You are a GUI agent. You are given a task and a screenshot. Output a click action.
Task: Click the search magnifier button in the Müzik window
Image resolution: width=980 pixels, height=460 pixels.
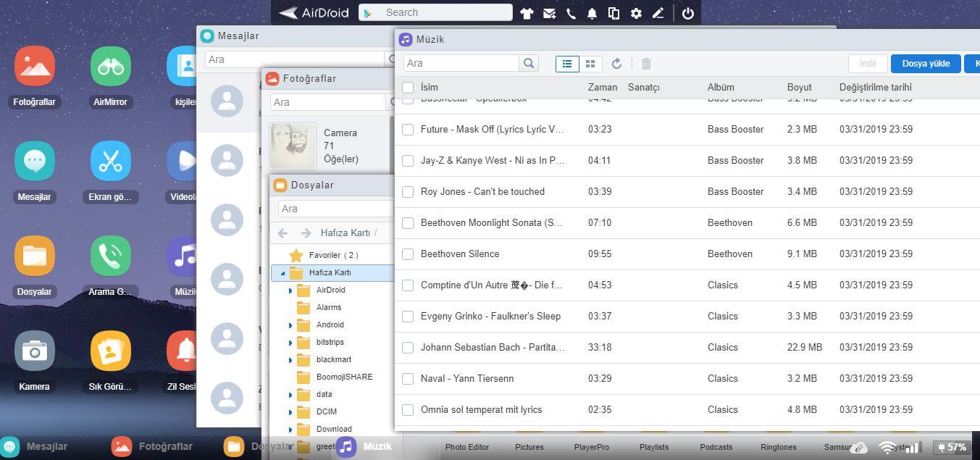pos(529,63)
